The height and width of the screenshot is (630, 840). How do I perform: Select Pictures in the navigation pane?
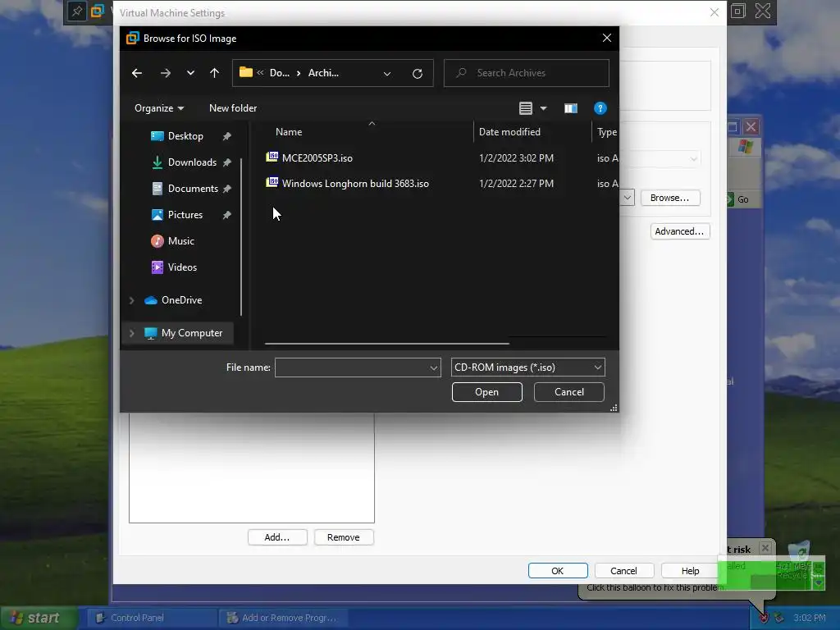point(185,215)
